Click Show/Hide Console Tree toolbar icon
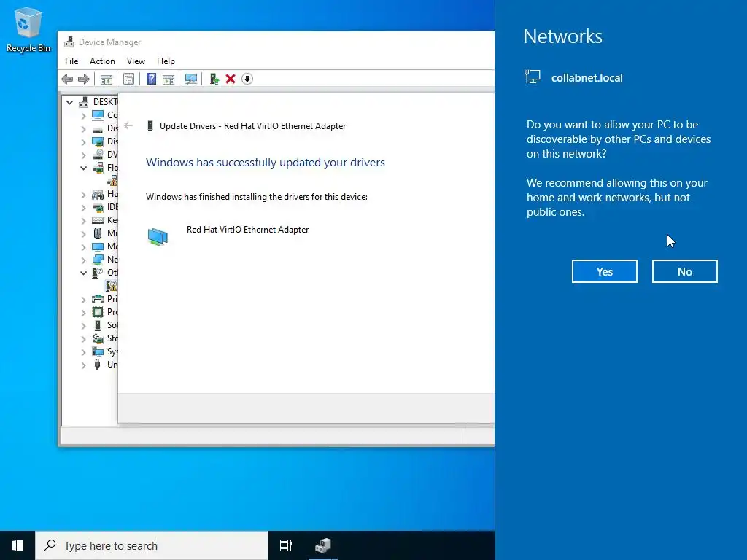The image size is (747, 560). tap(107, 79)
